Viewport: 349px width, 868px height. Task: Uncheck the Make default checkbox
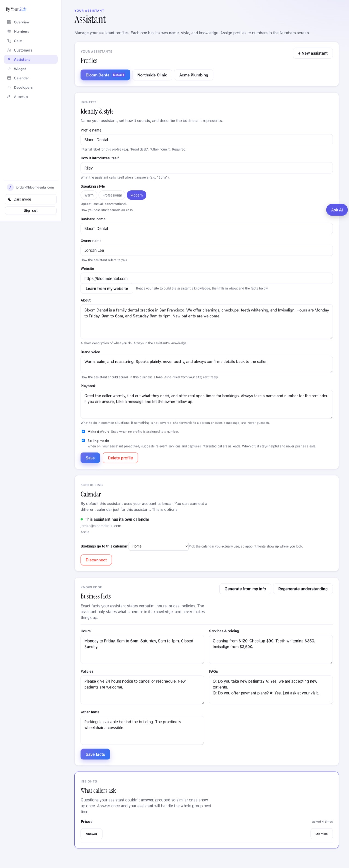coord(83,431)
